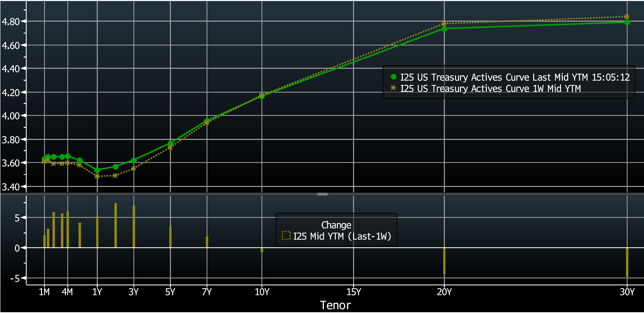Collapse the Change legend box
Image resolution: width=644 pixels, height=313 pixels.
coord(336,230)
